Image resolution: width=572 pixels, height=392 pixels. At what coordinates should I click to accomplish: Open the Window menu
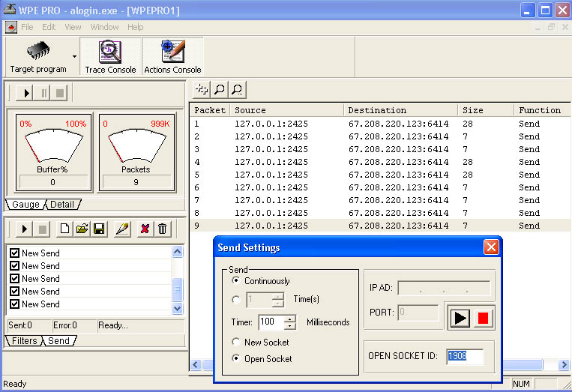coord(105,27)
